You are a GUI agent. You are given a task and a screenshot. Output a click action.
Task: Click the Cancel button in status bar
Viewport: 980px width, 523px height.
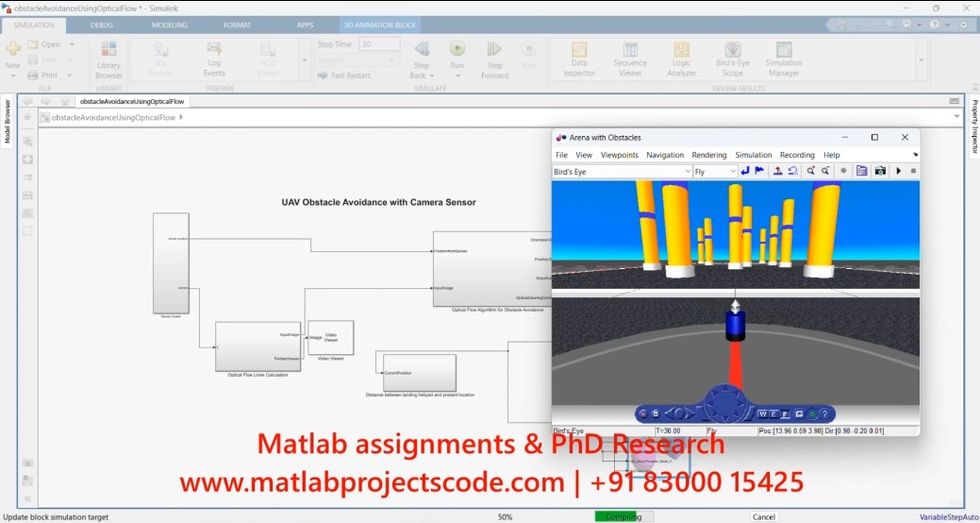[764, 517]
